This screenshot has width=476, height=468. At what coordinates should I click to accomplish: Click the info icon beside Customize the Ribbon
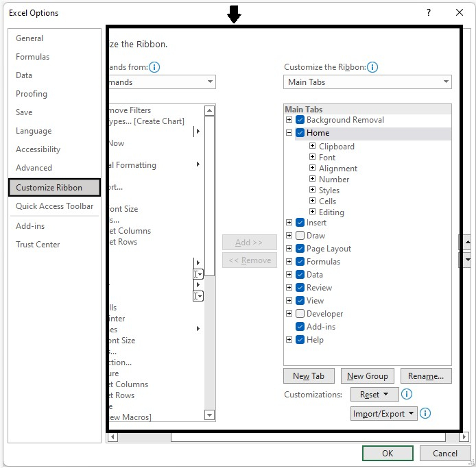tap(372, 67)
